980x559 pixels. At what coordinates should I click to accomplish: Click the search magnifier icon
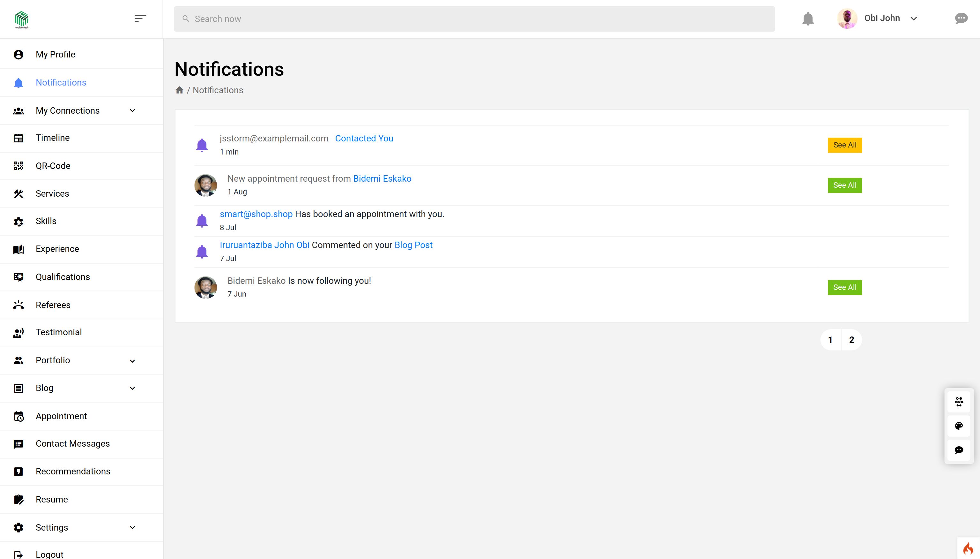point(186,19)
